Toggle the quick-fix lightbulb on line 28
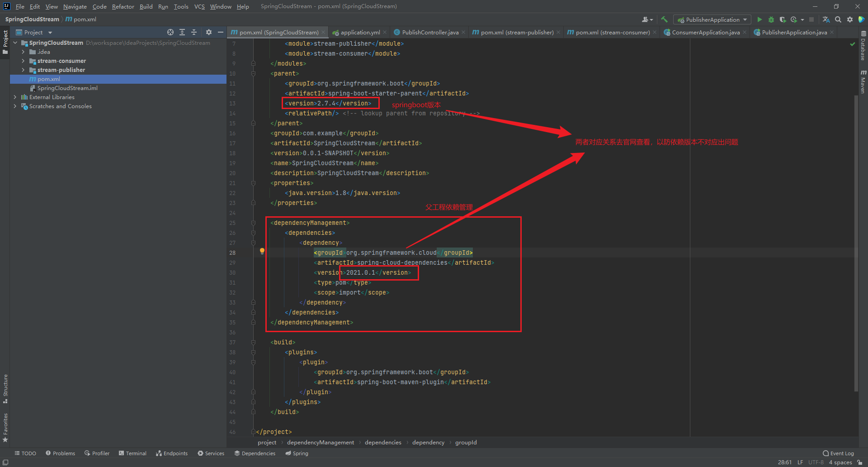This screenshot has height=467, width=868. coord(262,251)
